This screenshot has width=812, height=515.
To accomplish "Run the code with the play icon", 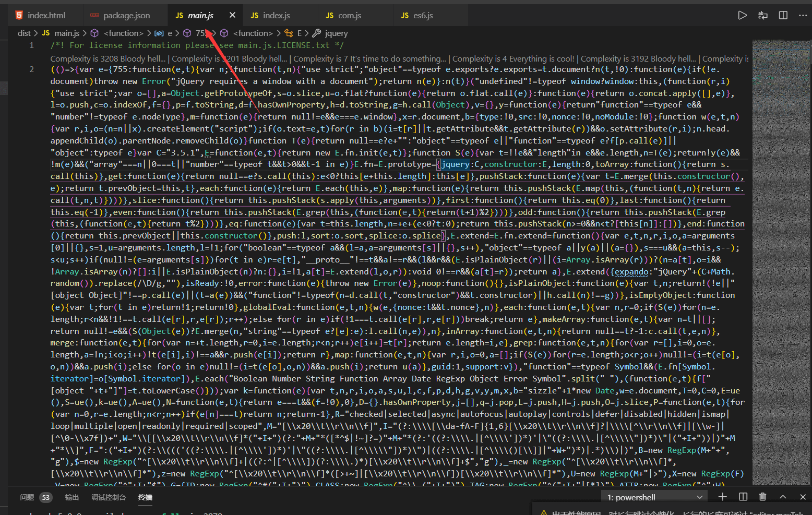I will pos(742,15).
